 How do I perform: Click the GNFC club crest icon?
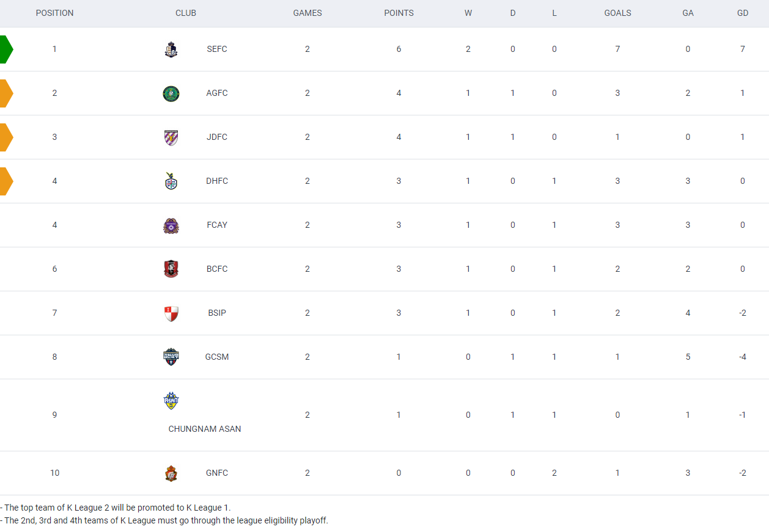coord(171,473)
